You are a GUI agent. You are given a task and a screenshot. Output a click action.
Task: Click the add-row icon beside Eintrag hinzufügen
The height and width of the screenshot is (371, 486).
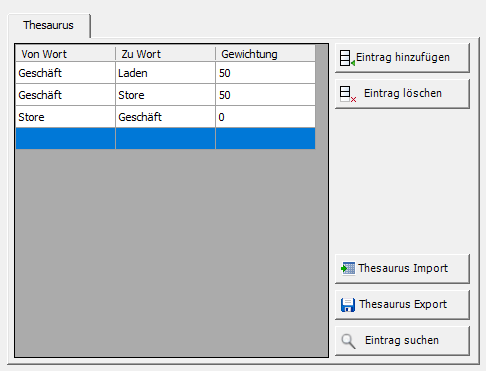coord(347,58)
